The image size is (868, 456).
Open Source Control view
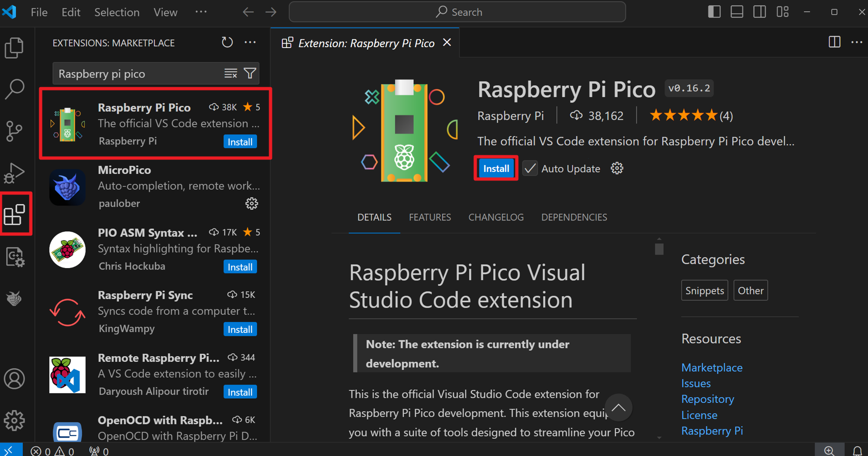14,131
